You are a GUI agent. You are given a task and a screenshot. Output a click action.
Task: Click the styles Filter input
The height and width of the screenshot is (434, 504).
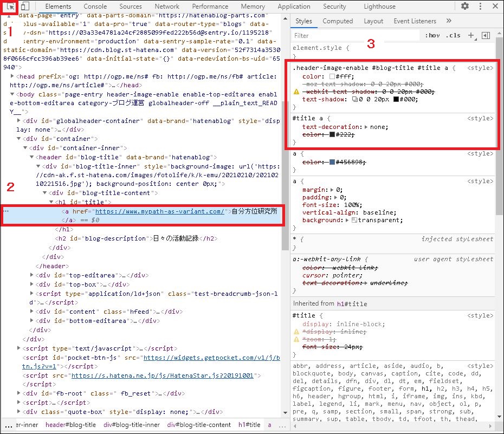coord(355,35)
